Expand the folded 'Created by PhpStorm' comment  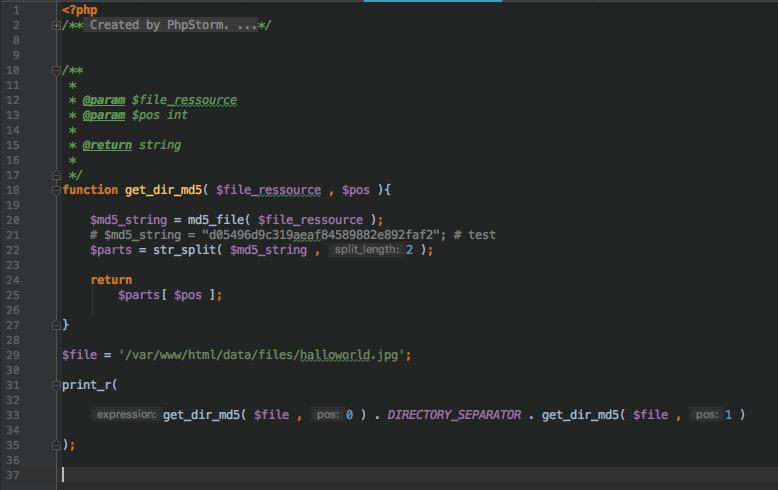(56, 25)
